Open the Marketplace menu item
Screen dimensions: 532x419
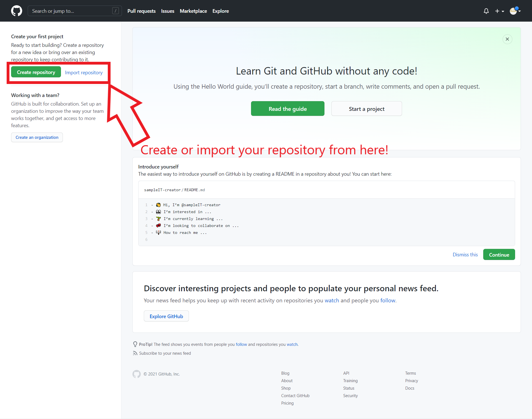coord(193,11)
